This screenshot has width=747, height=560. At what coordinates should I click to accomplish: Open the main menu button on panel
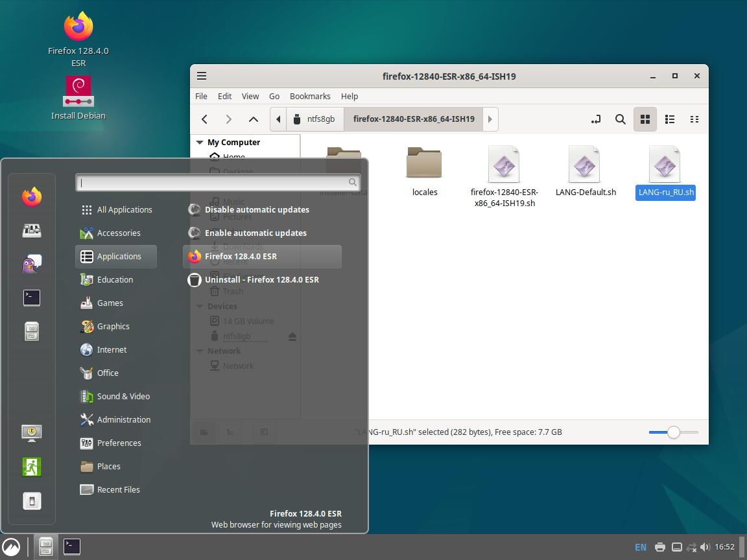coord(12,546)
